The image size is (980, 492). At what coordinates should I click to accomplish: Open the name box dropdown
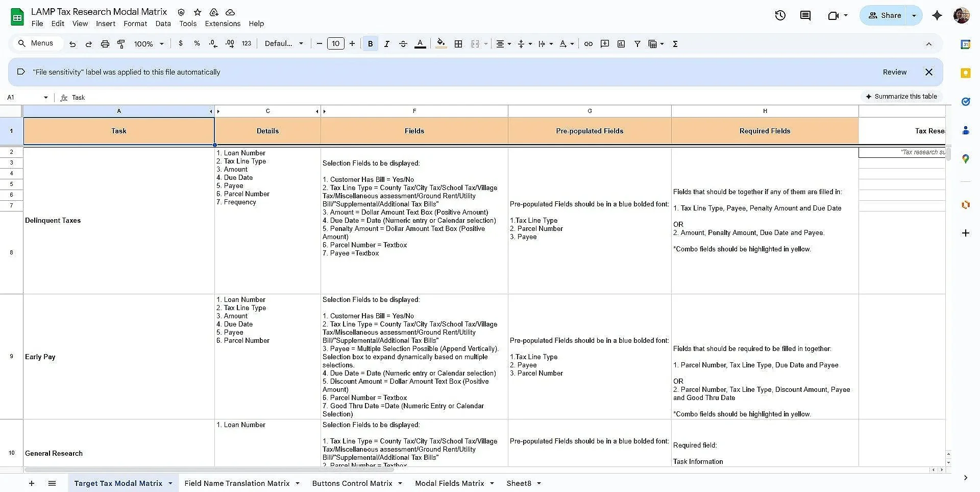click(46, 98)
